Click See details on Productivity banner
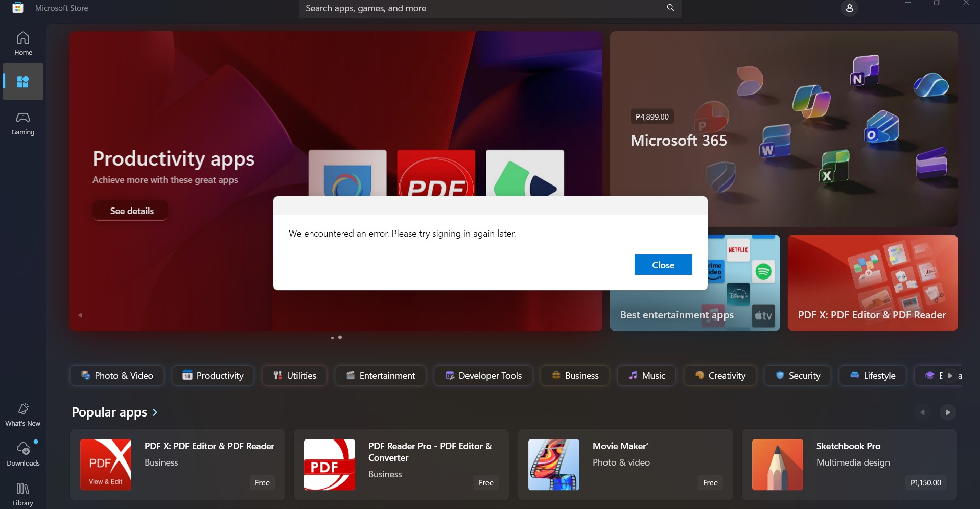 (x=130, y=211)
